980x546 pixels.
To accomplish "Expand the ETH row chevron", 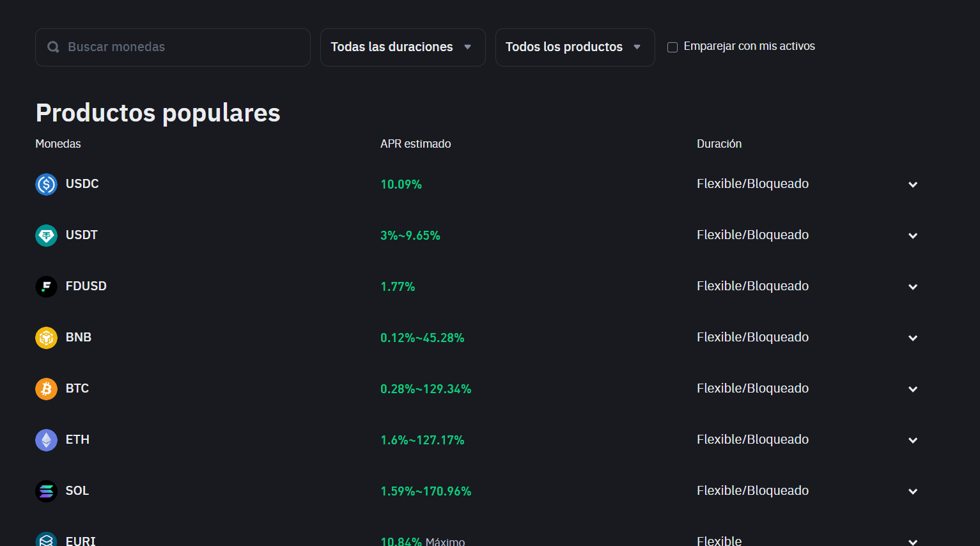I will click(913, 441).
